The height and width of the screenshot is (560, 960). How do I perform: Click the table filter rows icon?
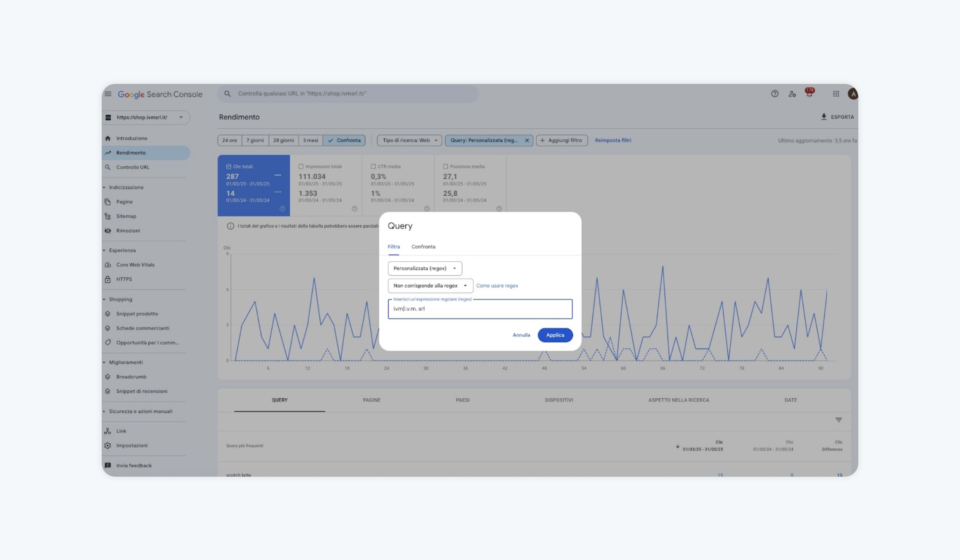pyautogui.click(x=838, y=420)
